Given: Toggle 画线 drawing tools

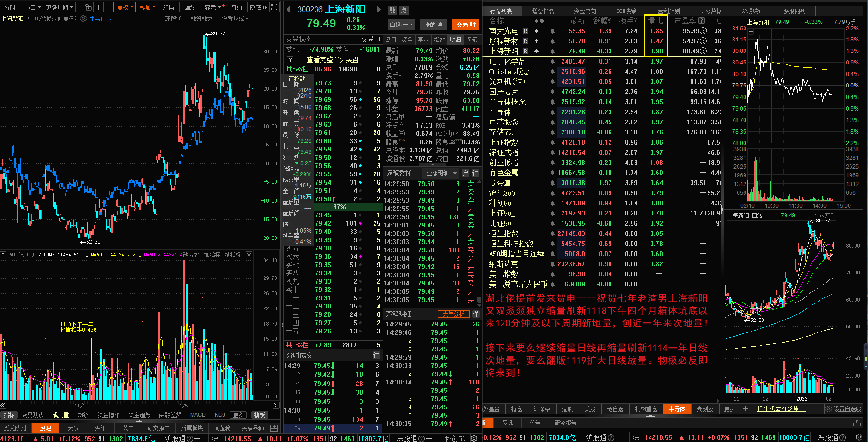Looking at the screenshot, I should click(x=190, y=7).
